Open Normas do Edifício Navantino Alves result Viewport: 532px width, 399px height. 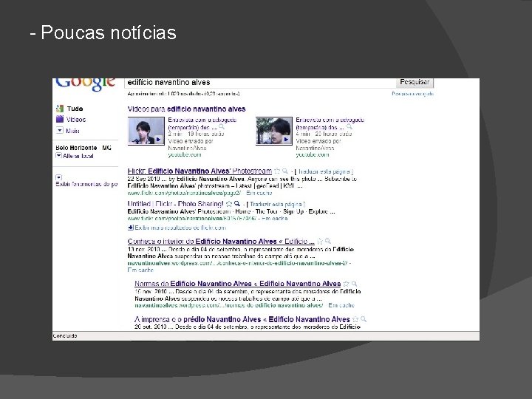(237, 283)
